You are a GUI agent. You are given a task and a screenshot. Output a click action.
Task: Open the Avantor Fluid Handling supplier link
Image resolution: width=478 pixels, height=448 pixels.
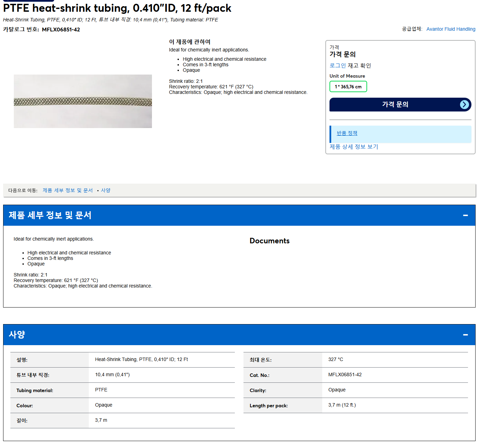click(451, 29)
